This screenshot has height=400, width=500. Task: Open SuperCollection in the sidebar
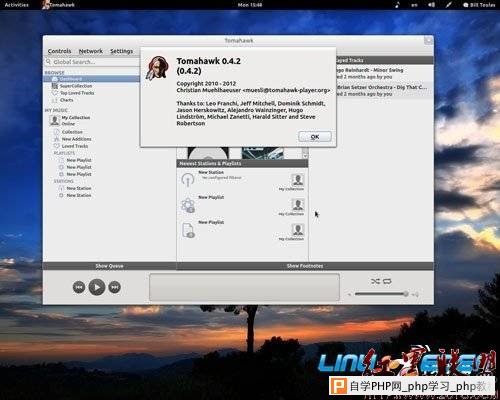pos(76,86)
